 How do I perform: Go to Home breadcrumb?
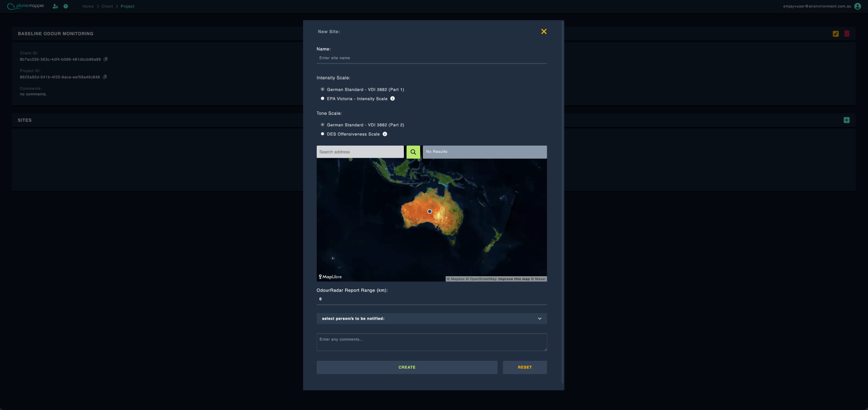88,6
